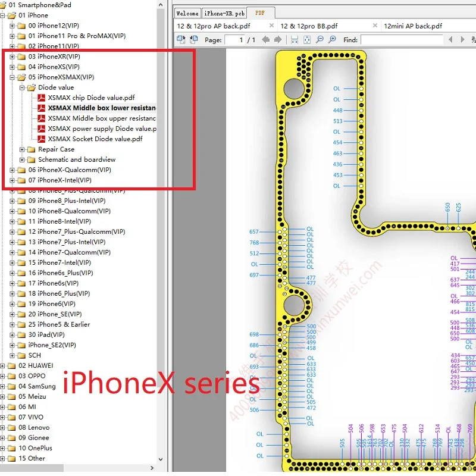Expand the 04 SamSung folder
Screen dimensions: 476x476
2,386
